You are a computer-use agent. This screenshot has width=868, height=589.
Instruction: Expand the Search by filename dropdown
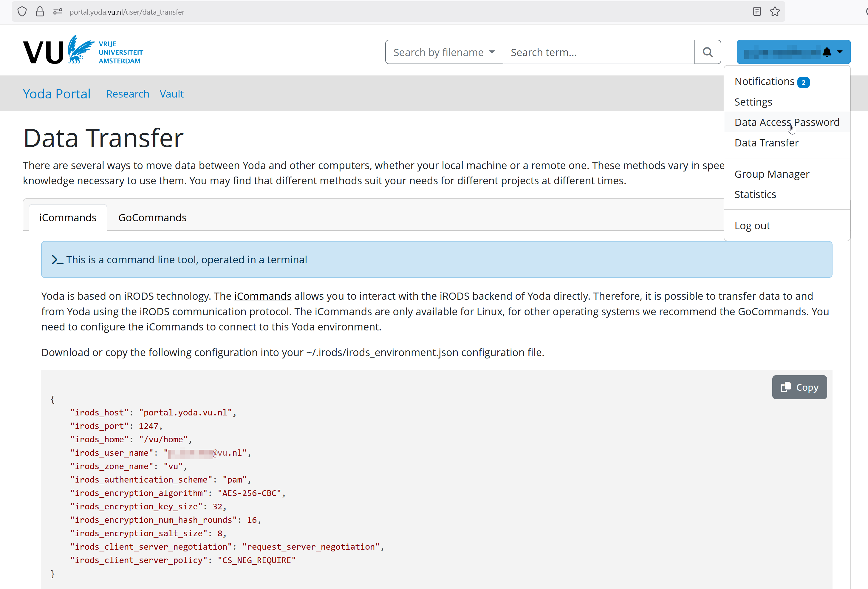tap(444, 52)
